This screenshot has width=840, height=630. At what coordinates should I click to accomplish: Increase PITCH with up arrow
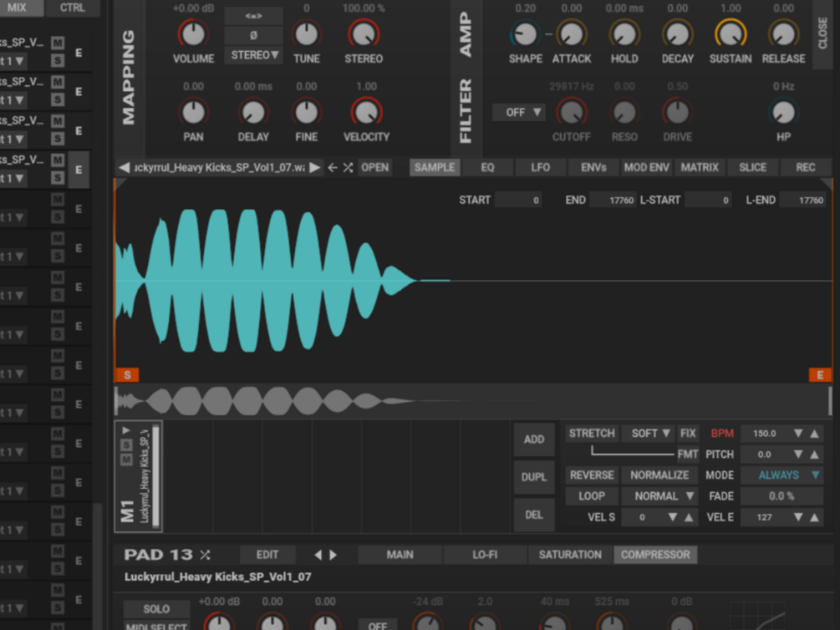point(814,455)
